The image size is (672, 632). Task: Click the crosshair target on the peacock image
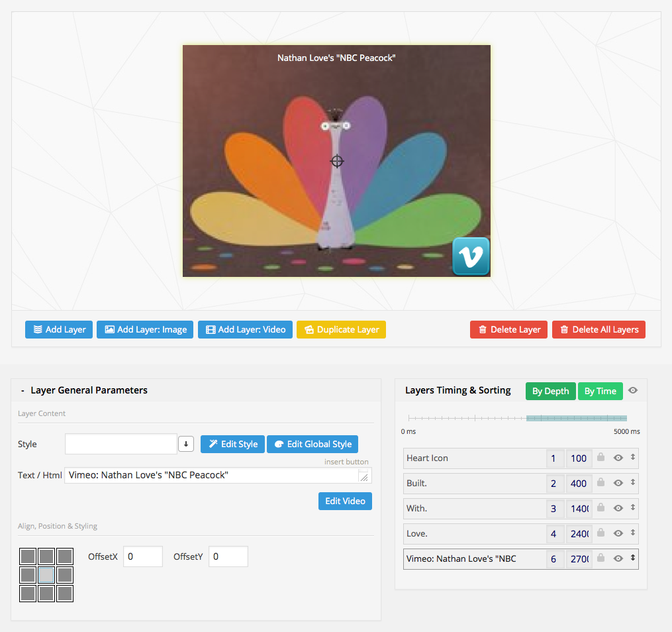(337, 161)
